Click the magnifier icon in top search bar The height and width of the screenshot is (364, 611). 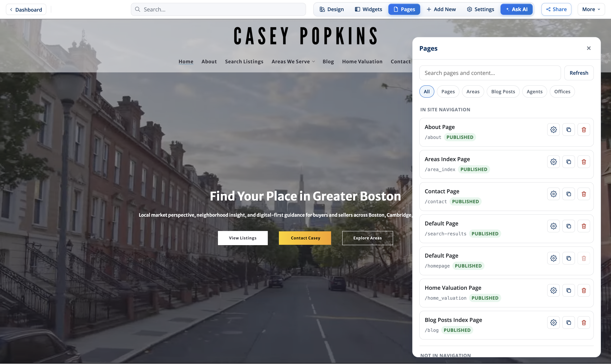pyautogui.click(x=138, y=9)
